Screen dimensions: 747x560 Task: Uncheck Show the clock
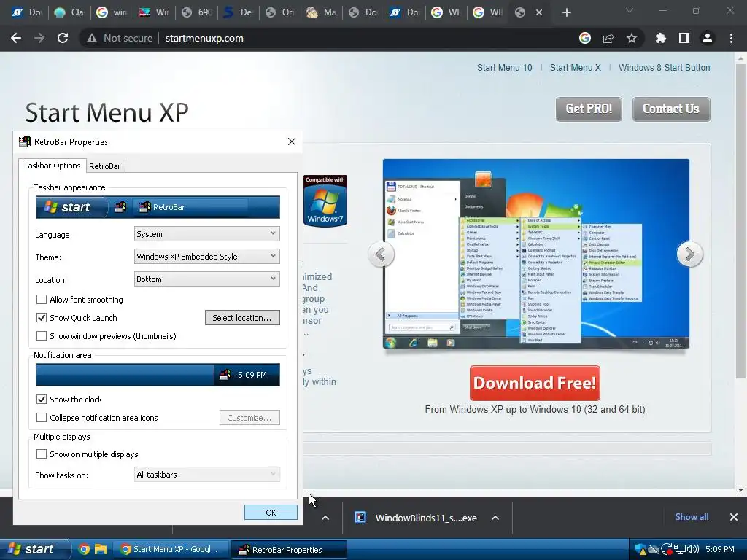tap(42, 399)
